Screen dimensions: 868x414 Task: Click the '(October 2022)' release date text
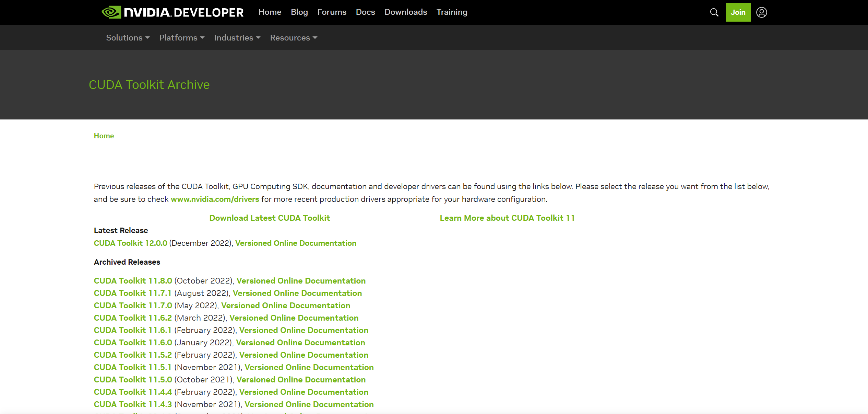click(x=204, y=281)
